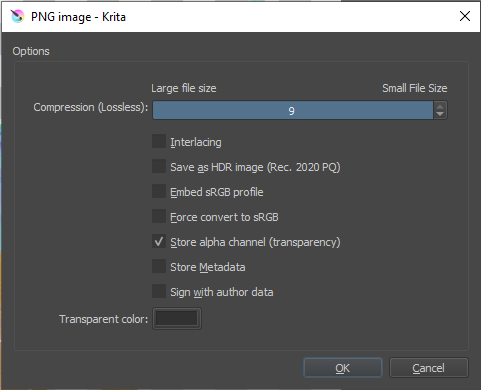Click the 'Small File Size' label
The height and width of the screenshot is (390, 481).
415,88
